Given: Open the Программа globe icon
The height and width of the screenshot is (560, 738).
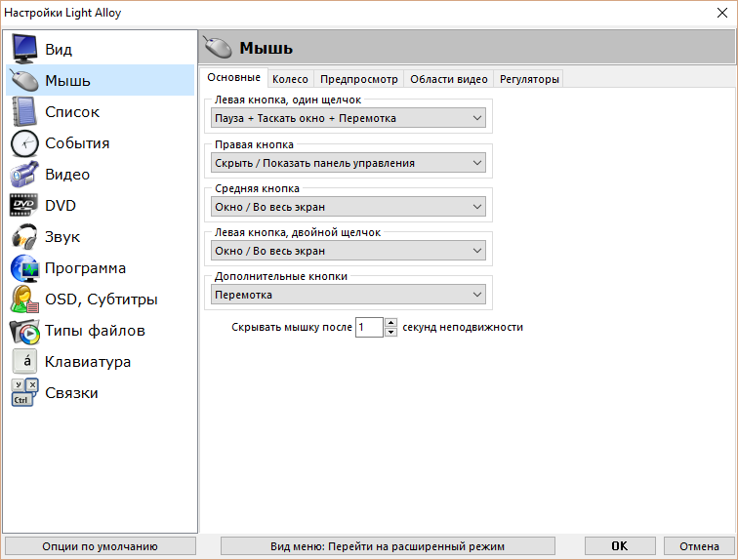Looking at the screenshot, I should click(x=24, y=268).
